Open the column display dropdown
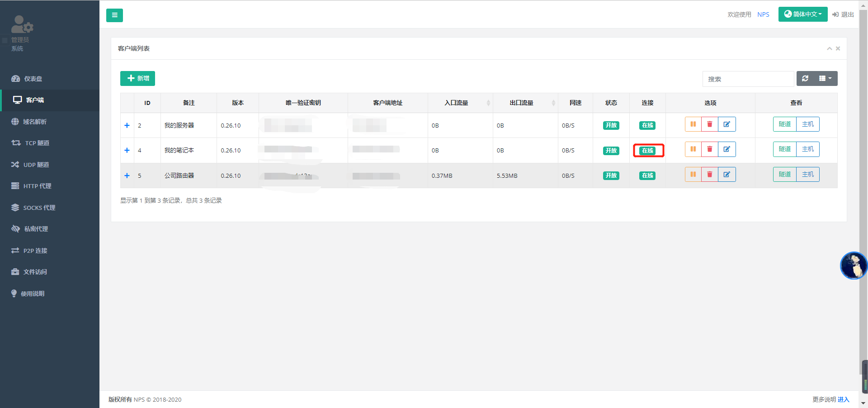The height and width of the screenshot is (408, 868). (825, 79)
